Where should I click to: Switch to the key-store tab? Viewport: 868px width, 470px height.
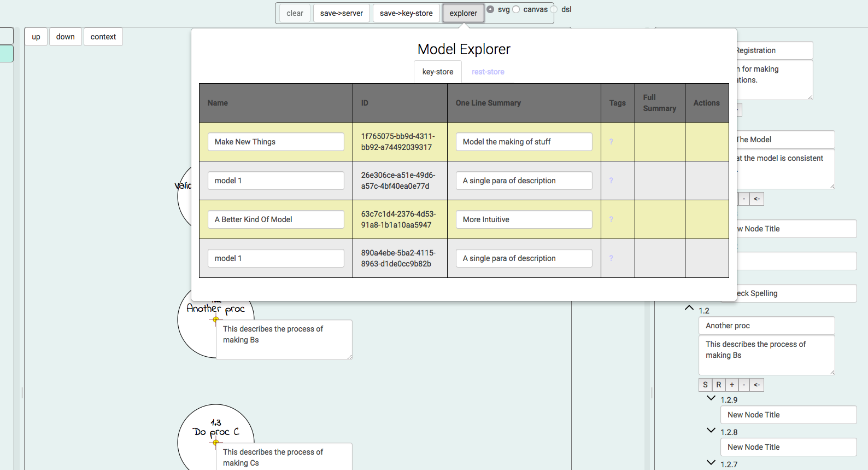[x=438, y=72]
